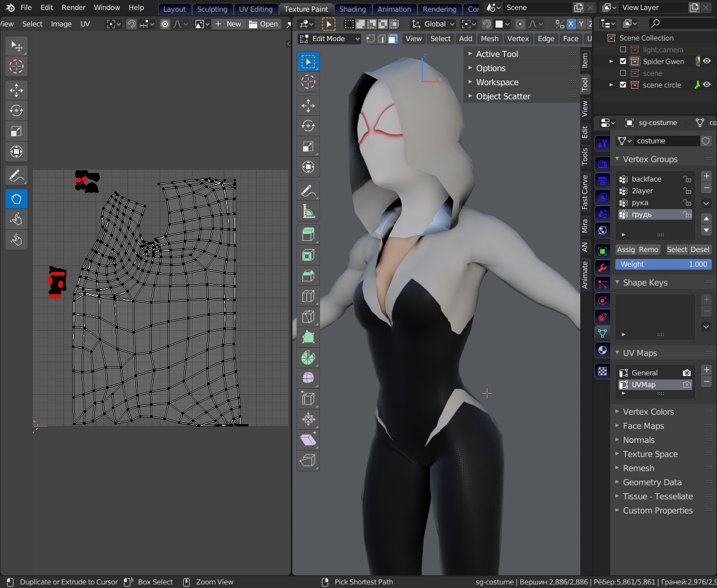Switch to the UV Editing workspace tab

256,9
